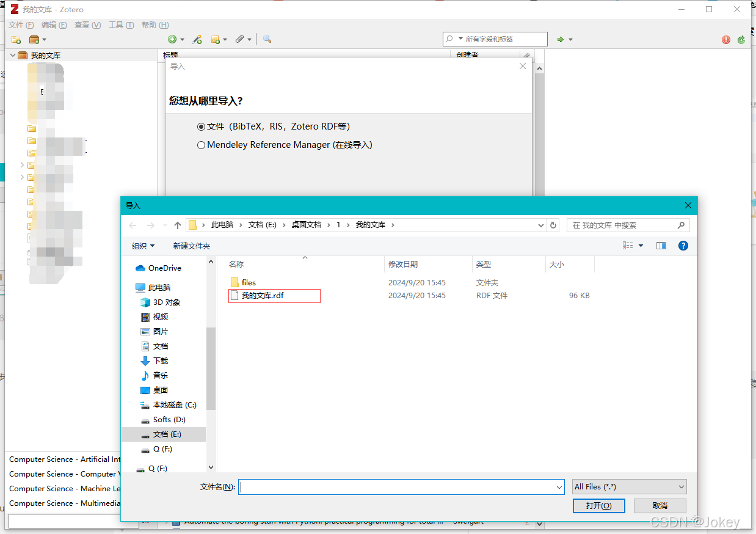Image resolution: width=756 pixels, height=534 pixels.
Task: Open the New Library dropdown in Zotero toolbar
Action: (37, 39)
